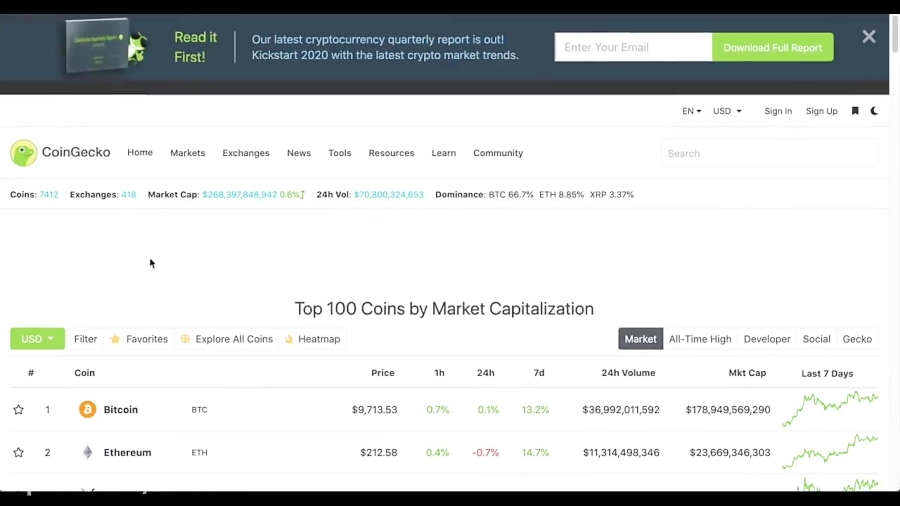Open the Filter option
900x506 pixels.
86,339
